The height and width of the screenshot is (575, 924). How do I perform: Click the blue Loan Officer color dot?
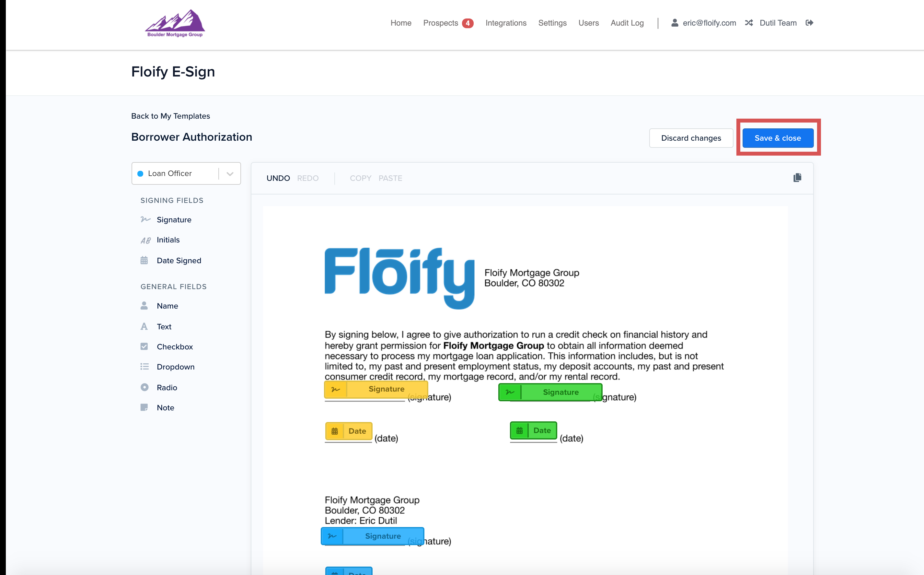(x=140, y=173)
